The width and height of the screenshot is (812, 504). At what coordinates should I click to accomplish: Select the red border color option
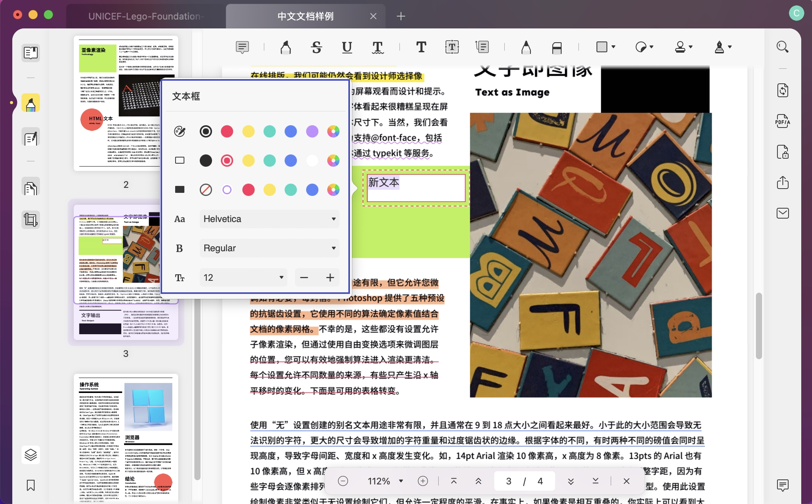click(227, 161)
